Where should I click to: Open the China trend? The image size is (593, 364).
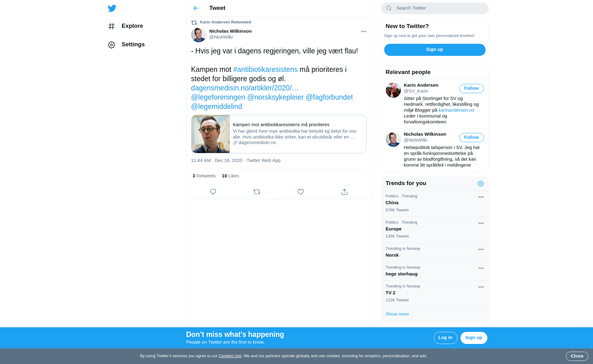coord(435,204)
